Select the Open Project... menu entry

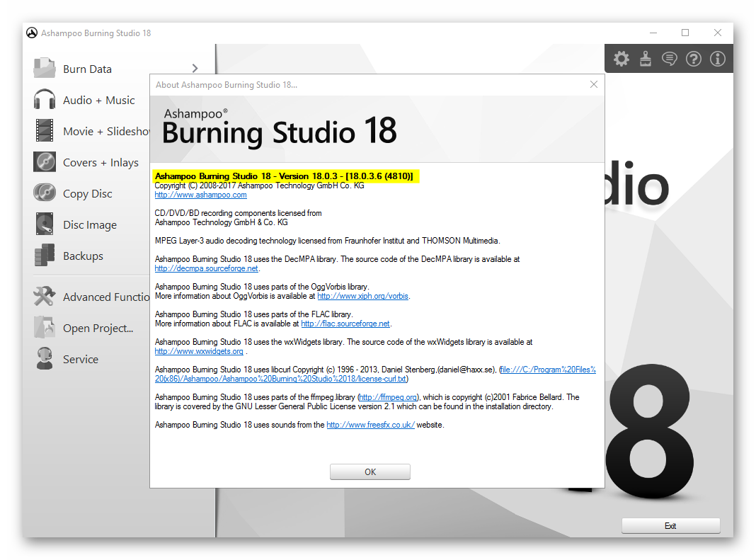point(98,328)
